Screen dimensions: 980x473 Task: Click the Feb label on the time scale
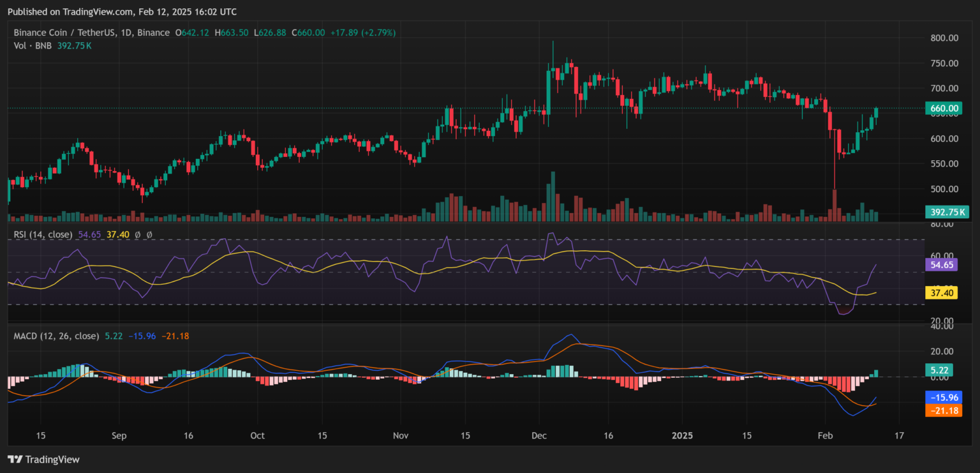pyautogui.click(x=825, y=435)
